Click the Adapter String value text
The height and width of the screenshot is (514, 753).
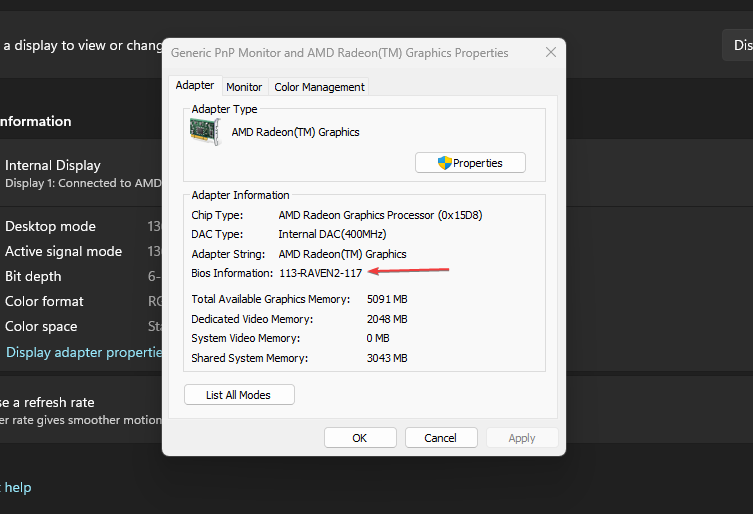(342, 254)
